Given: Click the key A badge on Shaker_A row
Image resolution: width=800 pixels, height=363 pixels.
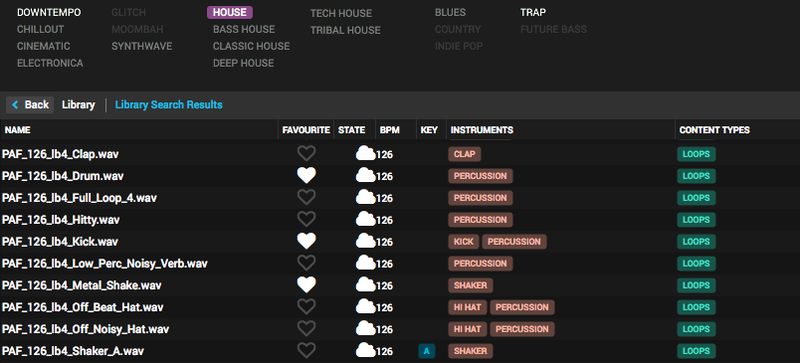Looking at the screenshot, I should coord(427,351).
